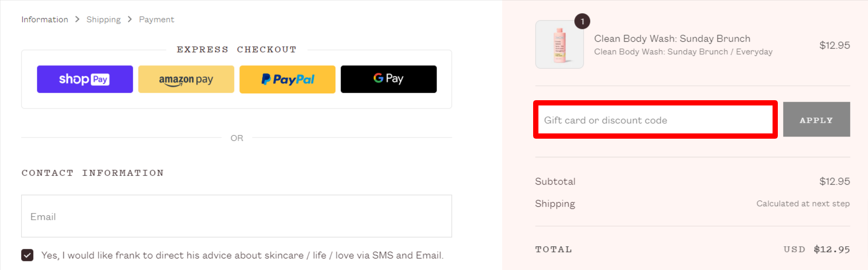
Task: Focus the Email contact field
Action: (236, 216)
